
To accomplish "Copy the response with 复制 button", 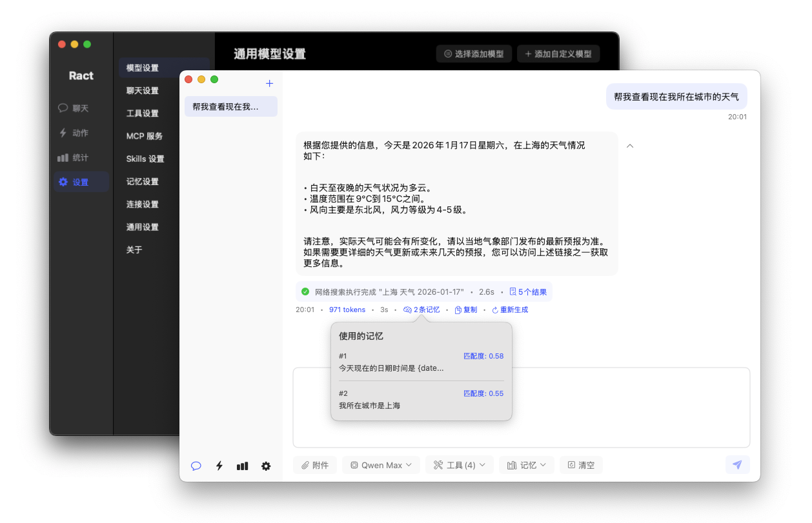I will point(466,310).
